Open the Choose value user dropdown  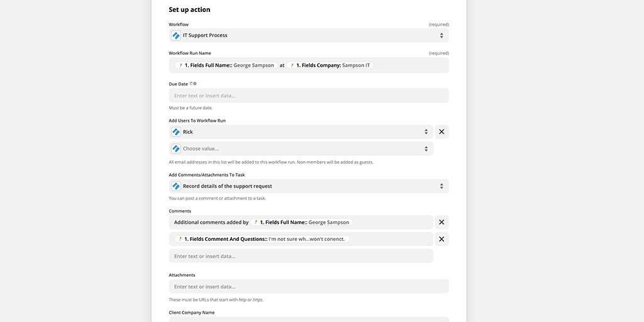pos(426,149)
